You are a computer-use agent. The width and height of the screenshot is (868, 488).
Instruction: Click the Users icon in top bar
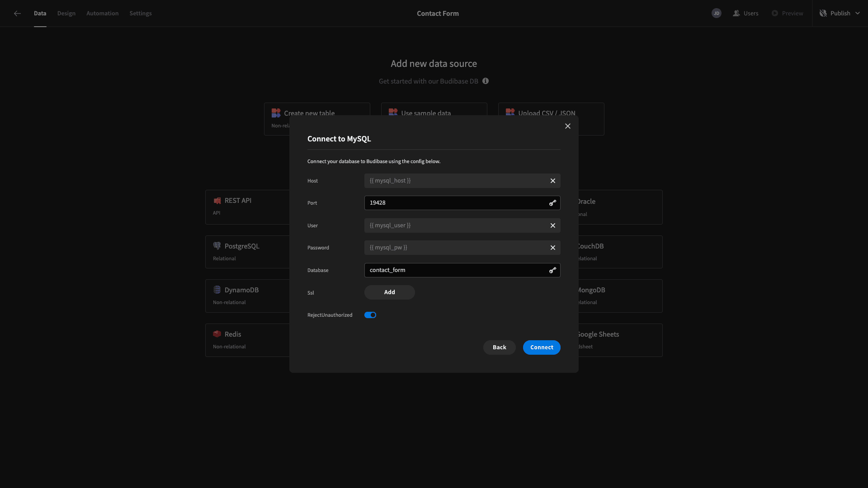click(736, 14)
